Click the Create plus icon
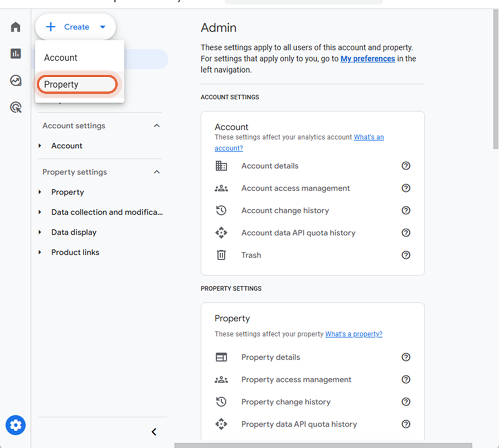 tap(51, 27)
